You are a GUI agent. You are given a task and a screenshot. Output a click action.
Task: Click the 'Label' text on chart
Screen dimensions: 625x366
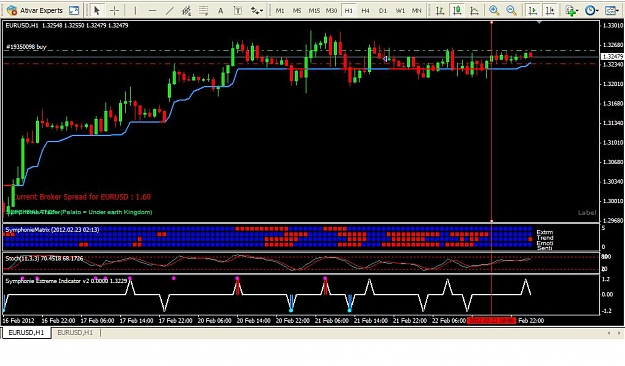click(x=587, y=213)
